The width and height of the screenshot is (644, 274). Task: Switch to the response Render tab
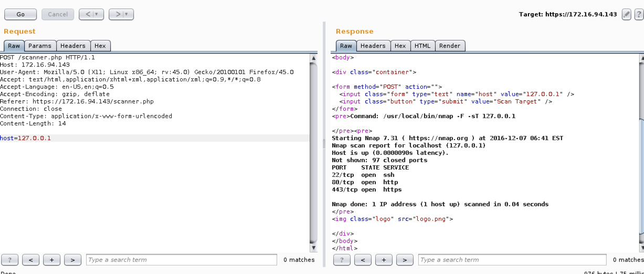pos(450,46)
